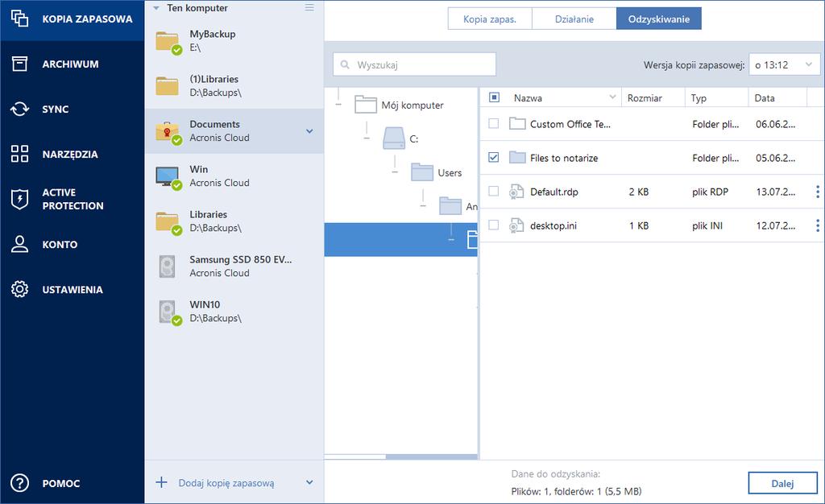Open Ustawienia gear icon

(19, 289)
